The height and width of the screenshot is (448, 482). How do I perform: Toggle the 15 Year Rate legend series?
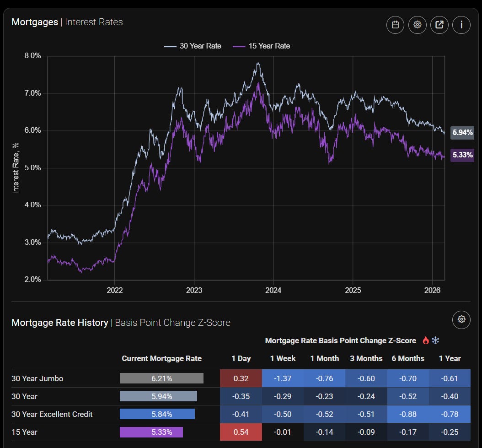pyautogui.click(x=261, y=46)
